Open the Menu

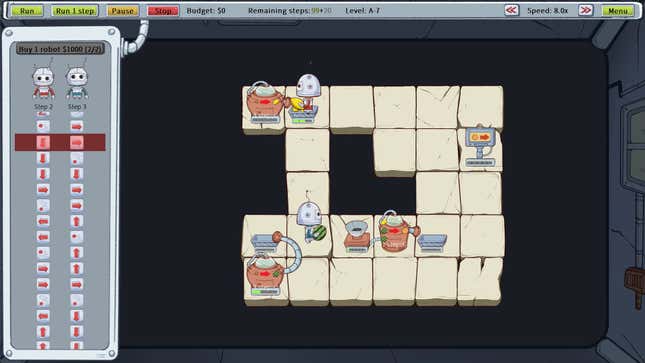618,11
